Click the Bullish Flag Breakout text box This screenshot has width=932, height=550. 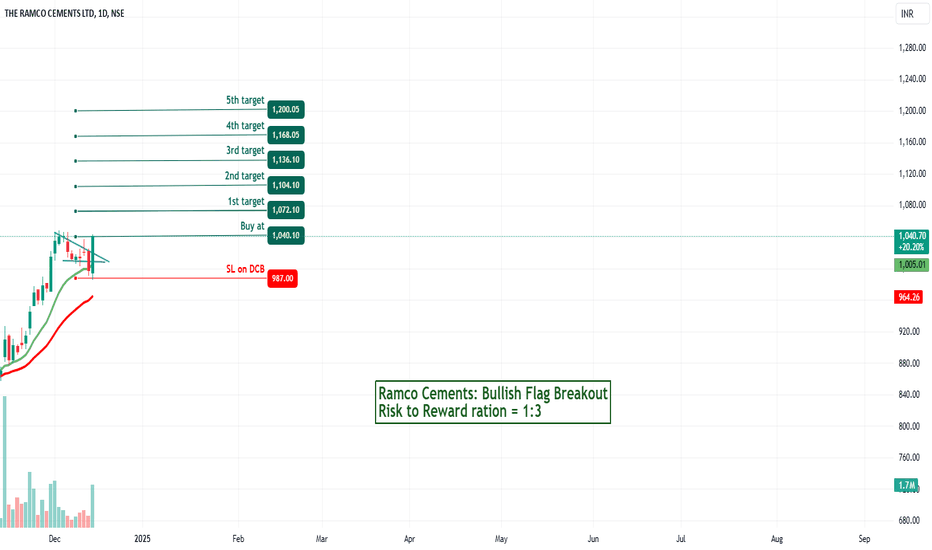click(x=493, y=402)
